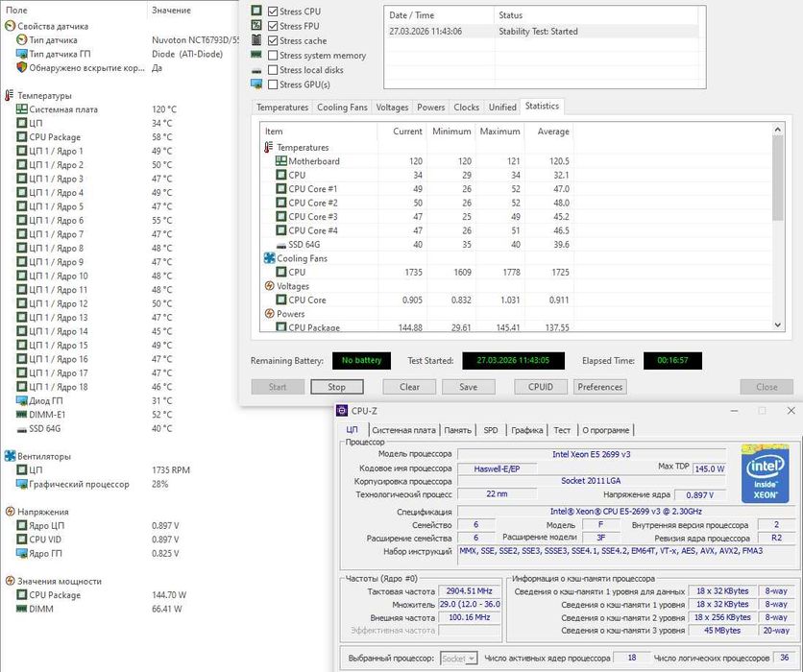Open the Тест tab in CPU-Z

pos(562,430)
